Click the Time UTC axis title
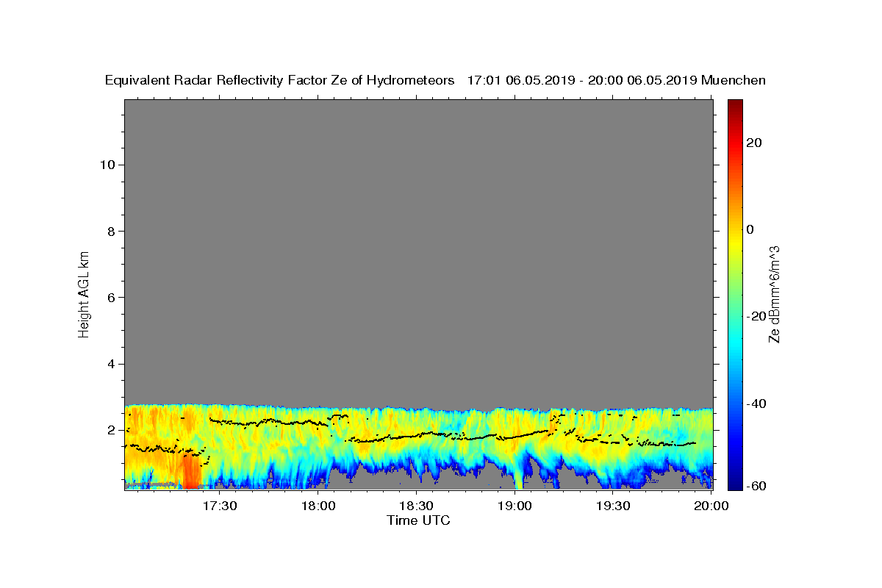This screenshot has width=882, height=588. (418, 521)
